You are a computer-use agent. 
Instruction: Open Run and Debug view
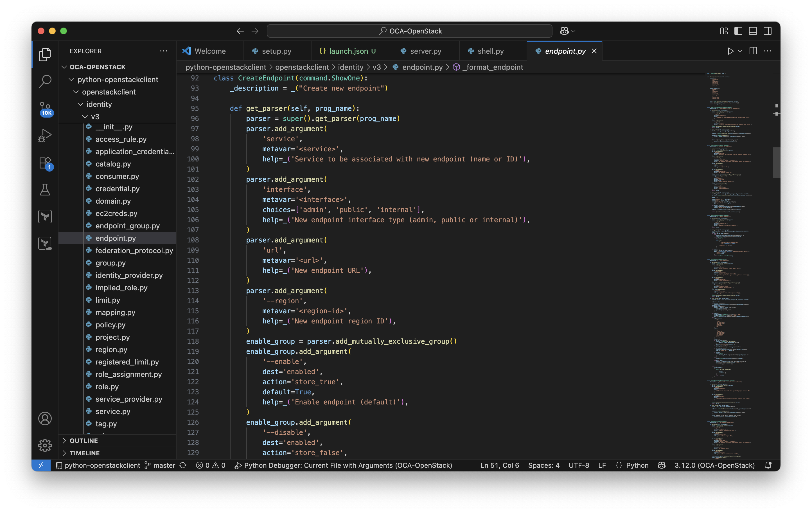(45, 135)
